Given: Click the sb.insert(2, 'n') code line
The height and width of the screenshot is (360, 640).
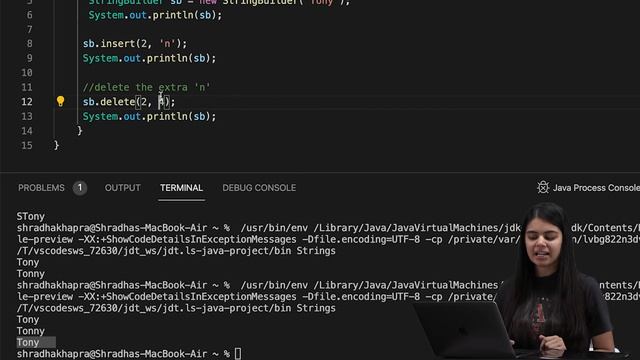Looking at the screenshot, I should coord(135,44).
